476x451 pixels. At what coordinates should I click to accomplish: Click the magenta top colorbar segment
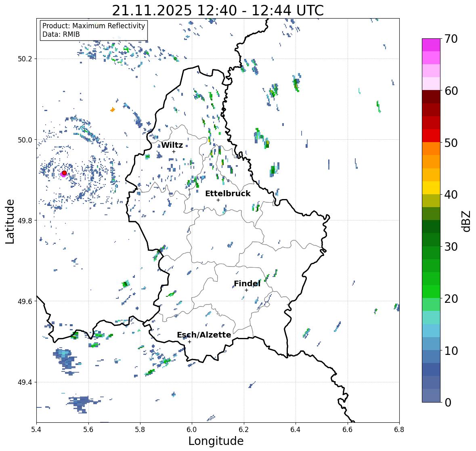click(x=431, y=45)
